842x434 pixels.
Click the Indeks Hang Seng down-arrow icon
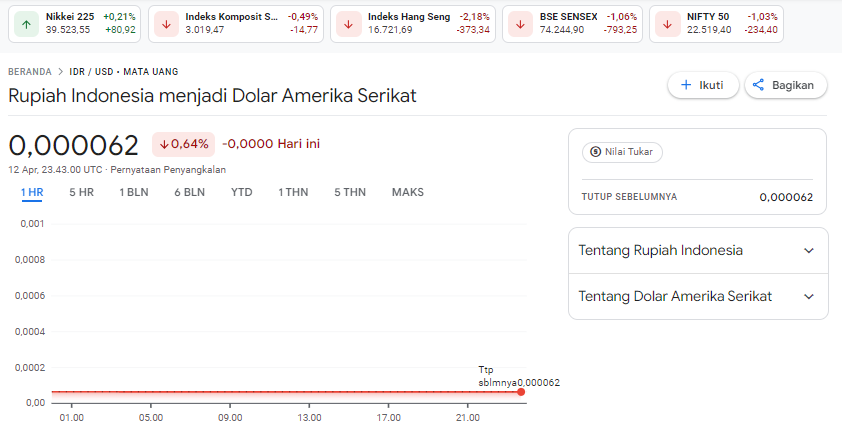pyautogui.click(x=347, y=23)
